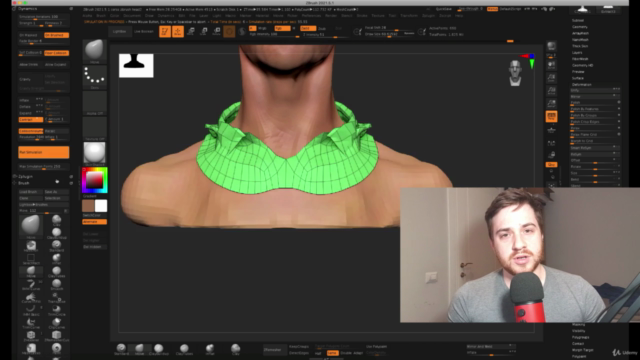The height and width of the screenshot is (360, 640).
Task: Pick a color in the color picker
Action: pos(94,180)
